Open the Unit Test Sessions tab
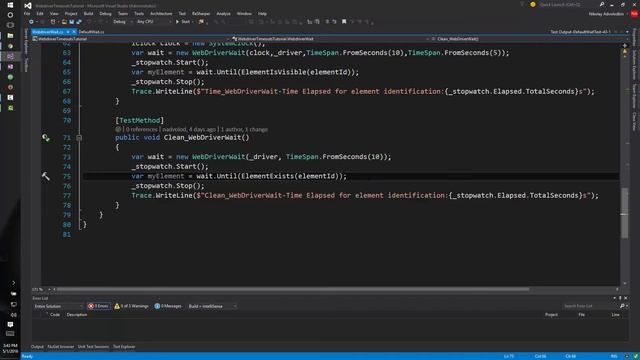 point(93,347)
